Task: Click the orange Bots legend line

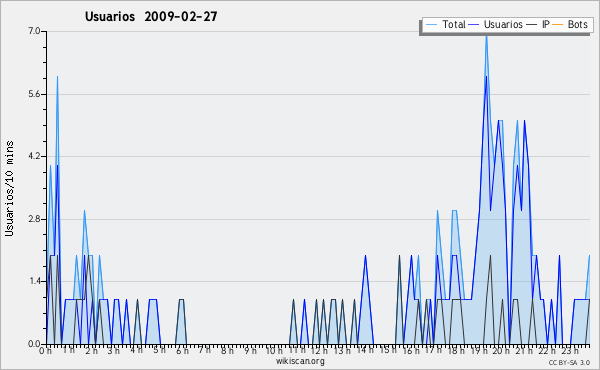Action: (558, 25)
